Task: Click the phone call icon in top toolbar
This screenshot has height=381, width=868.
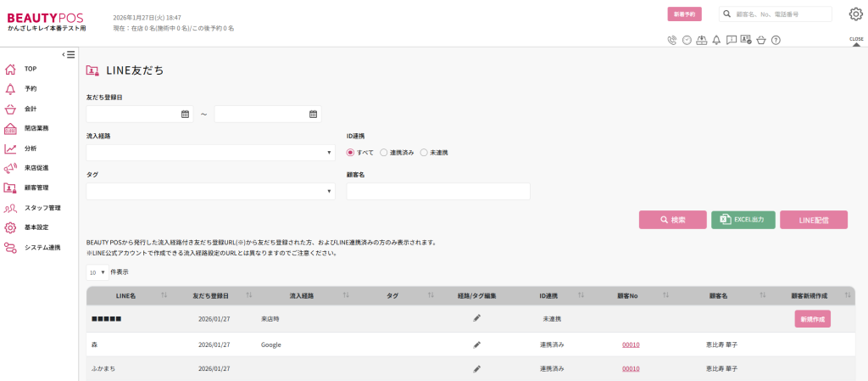Action: (x=672, y=40)
